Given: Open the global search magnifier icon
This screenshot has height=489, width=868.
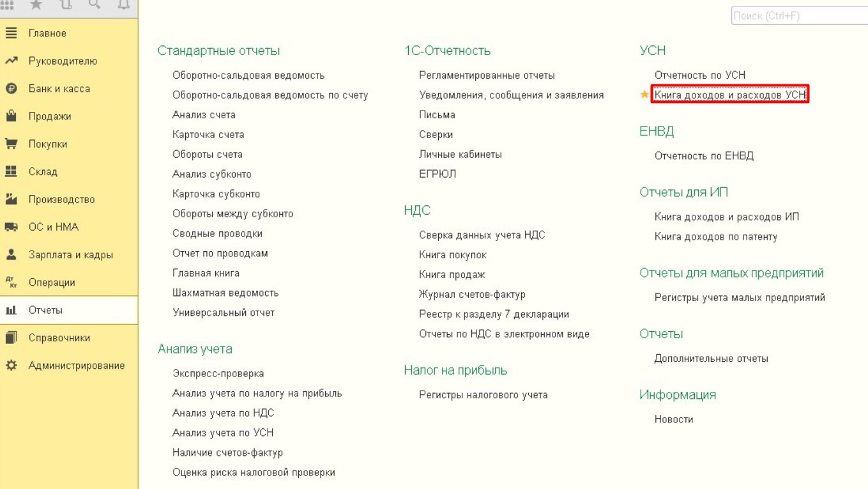Looking at the screenshot, I should tap(94, 5).
